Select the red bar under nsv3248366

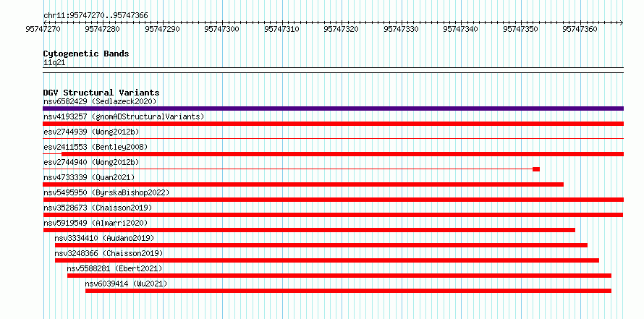click(x=327, y=260)
